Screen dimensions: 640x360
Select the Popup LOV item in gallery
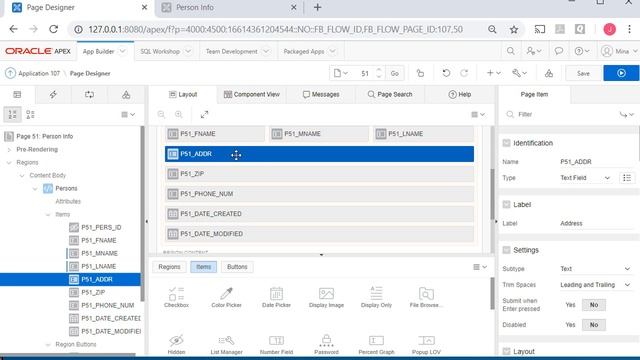(x=426, y=344)
